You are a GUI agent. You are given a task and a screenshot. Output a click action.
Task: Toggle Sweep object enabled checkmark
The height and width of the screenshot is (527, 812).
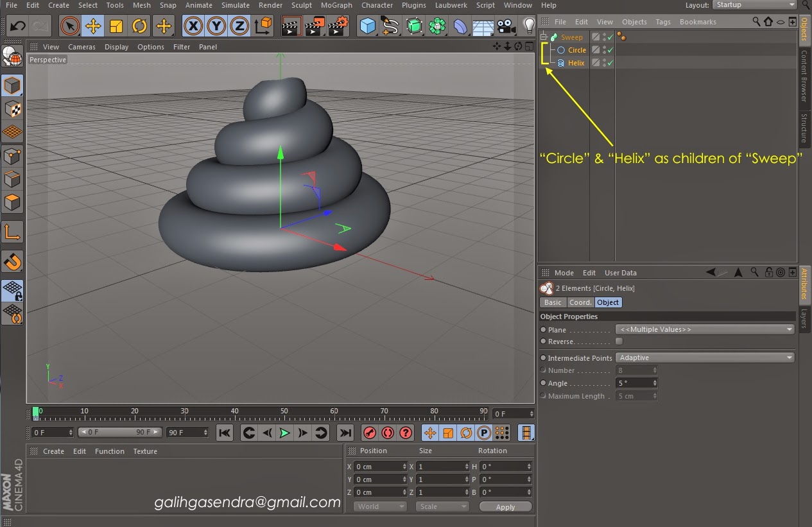pyautogui.click(x=610, y=37)
